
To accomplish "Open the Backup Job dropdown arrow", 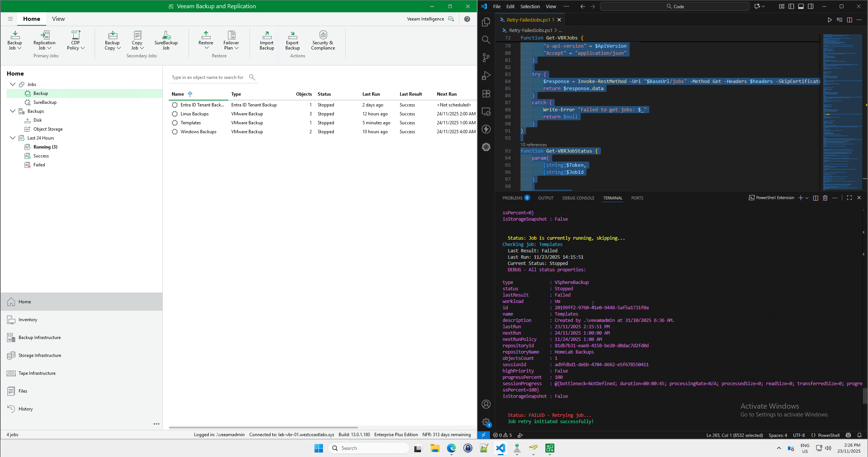I will pos(19,48).
